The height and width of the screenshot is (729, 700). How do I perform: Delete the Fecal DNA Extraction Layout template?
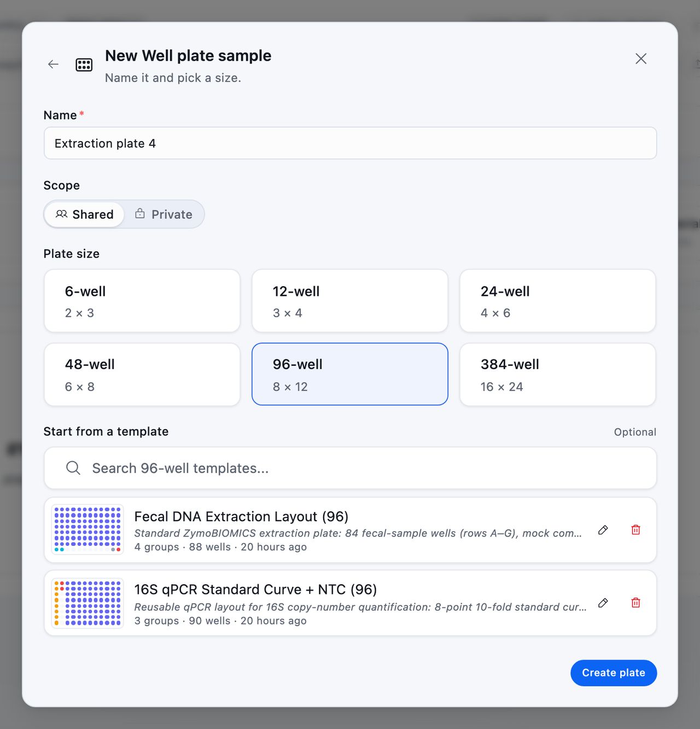(635, 530)
